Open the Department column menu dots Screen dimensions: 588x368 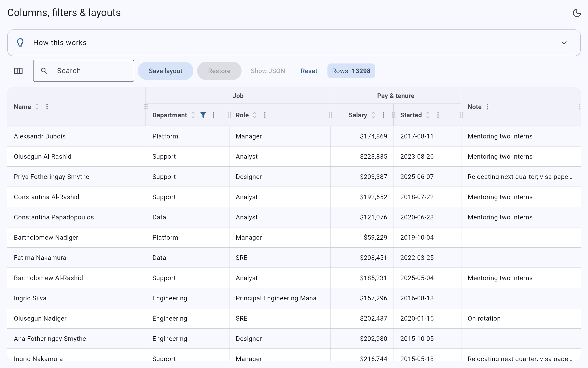pyautogui.click(x=213, y=115)
